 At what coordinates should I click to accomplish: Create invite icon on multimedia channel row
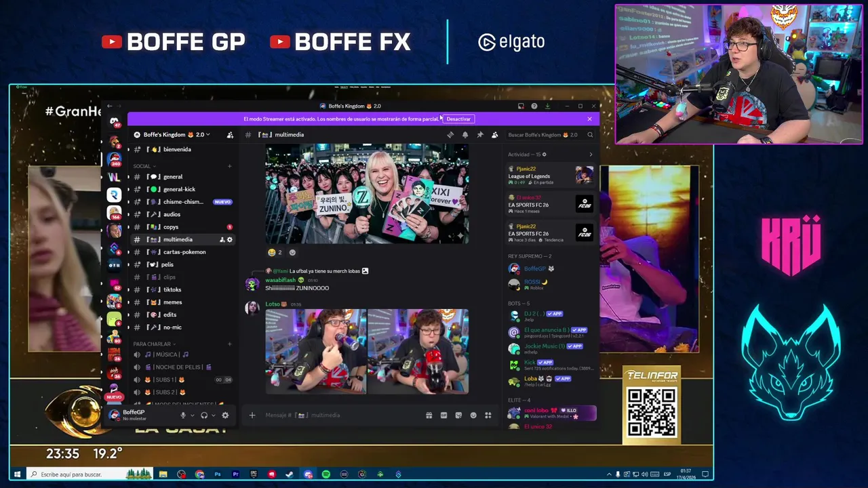222,240
